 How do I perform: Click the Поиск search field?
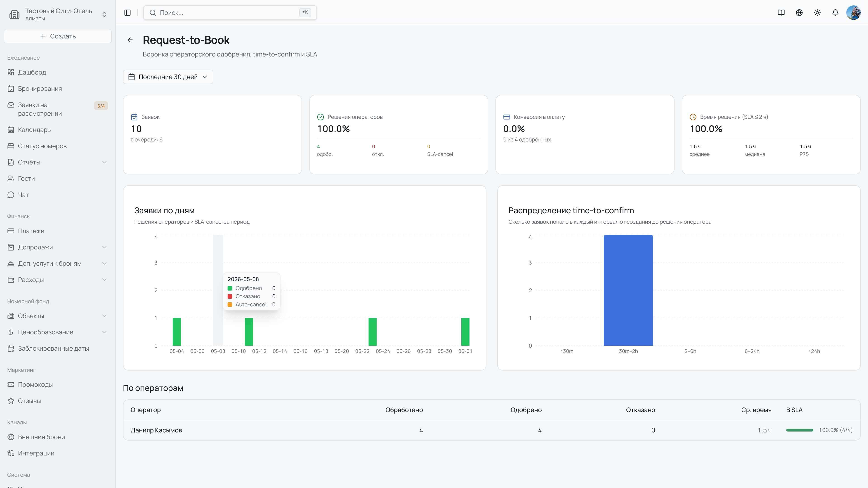point(230,12)
